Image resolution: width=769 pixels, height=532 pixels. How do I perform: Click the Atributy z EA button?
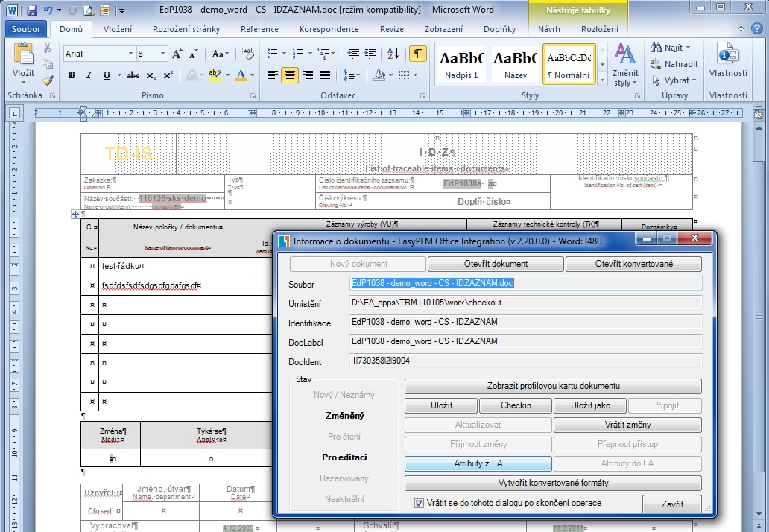478,463
